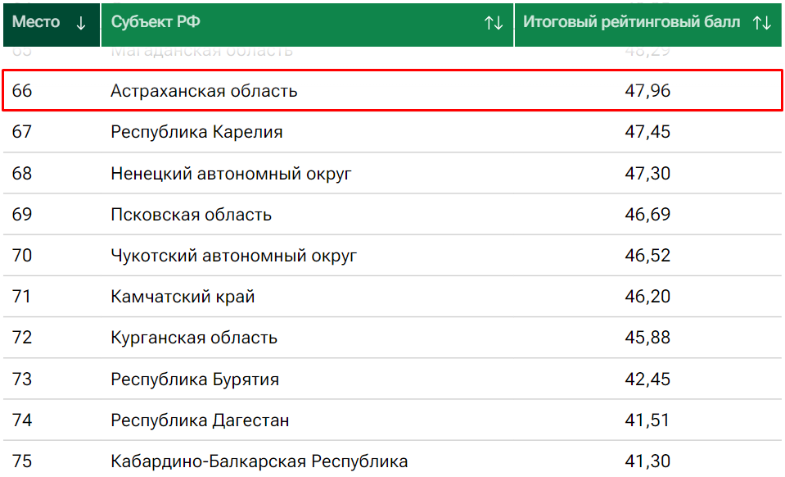This screenshot has width=785, height=477.
Task: Click rank number 74
Action: click(x=22, y=420)
